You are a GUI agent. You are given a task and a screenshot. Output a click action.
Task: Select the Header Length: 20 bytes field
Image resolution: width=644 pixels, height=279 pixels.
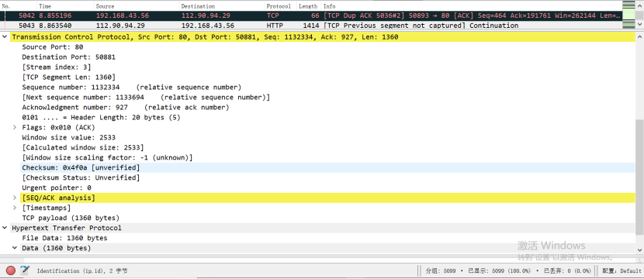coord(101,117)
